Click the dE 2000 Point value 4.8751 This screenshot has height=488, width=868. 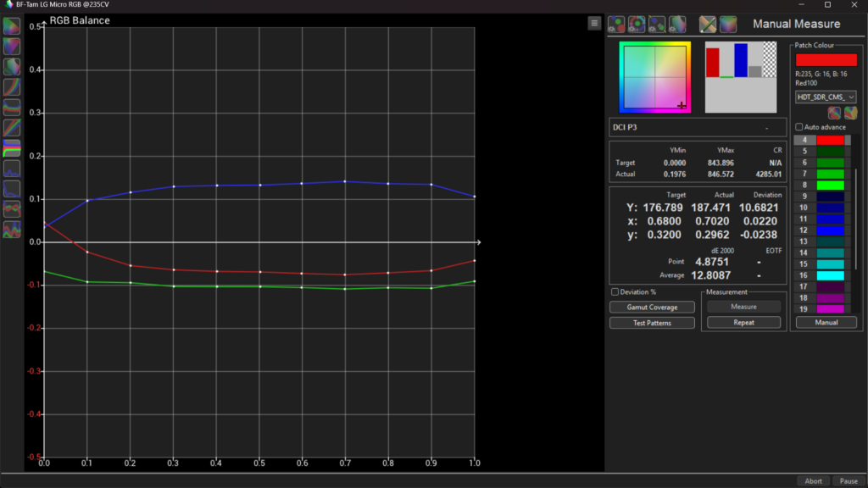point(712,262)
